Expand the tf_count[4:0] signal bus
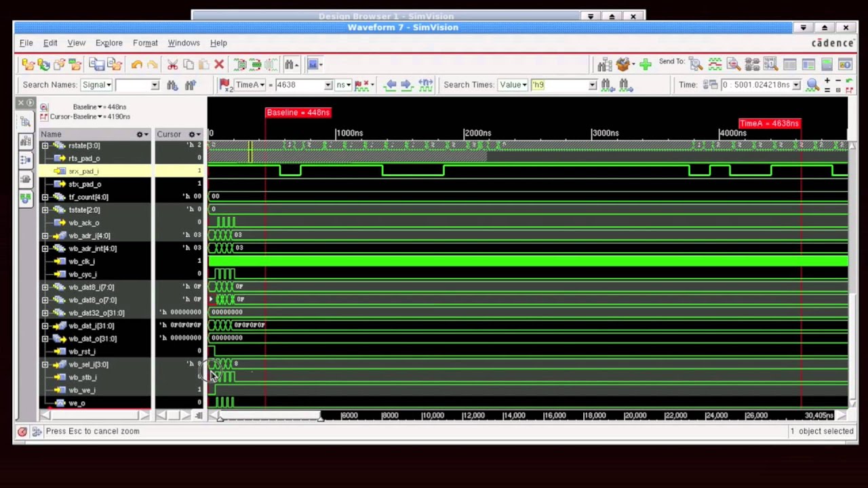868x488 pixels. [x=45, y=197]
